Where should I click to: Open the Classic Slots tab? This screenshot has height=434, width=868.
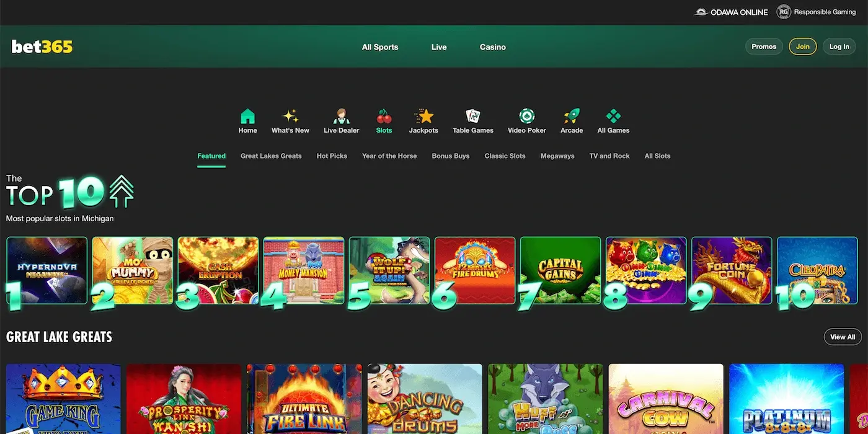coord(505,156)
